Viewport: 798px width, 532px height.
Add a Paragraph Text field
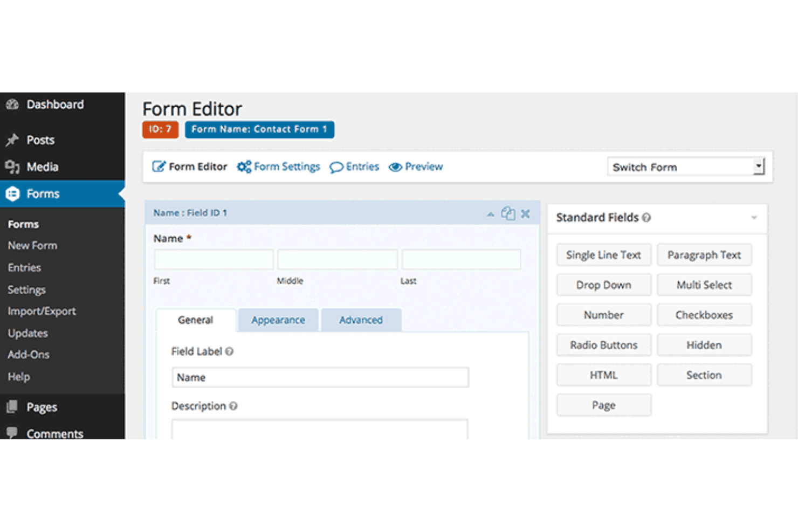704,255
